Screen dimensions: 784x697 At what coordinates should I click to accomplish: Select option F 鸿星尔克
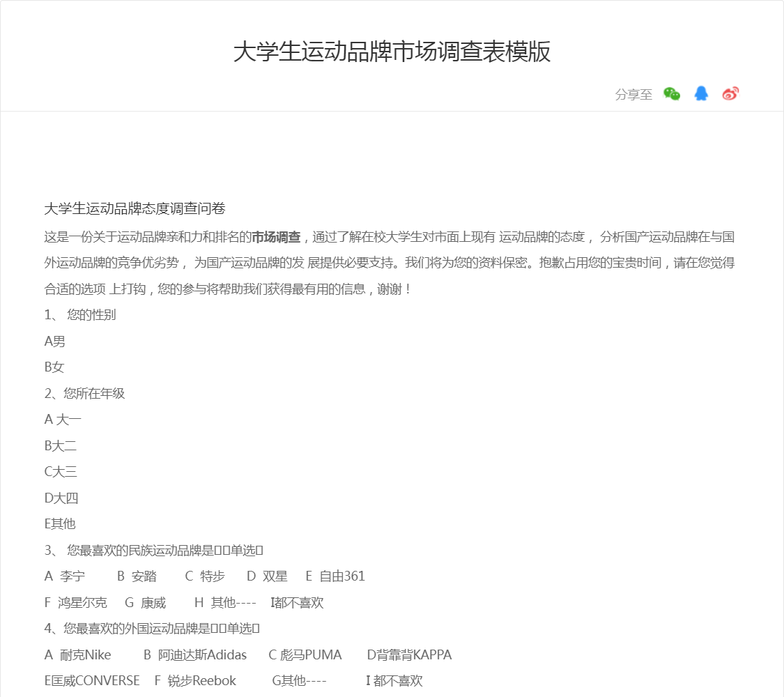(75, 602)
